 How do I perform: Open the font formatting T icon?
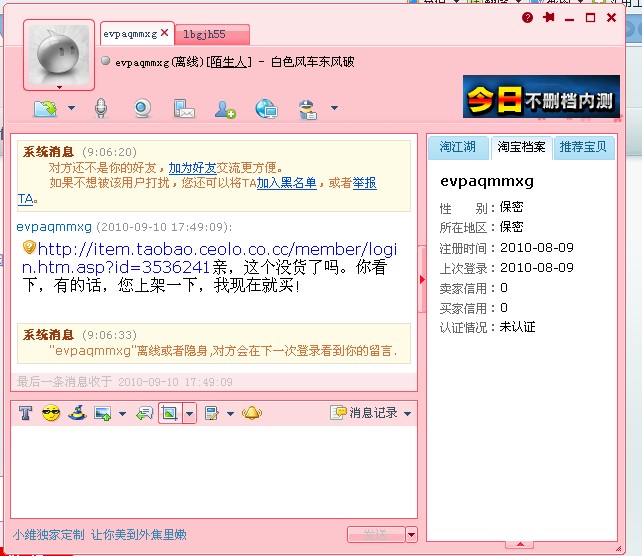[25, 413]
